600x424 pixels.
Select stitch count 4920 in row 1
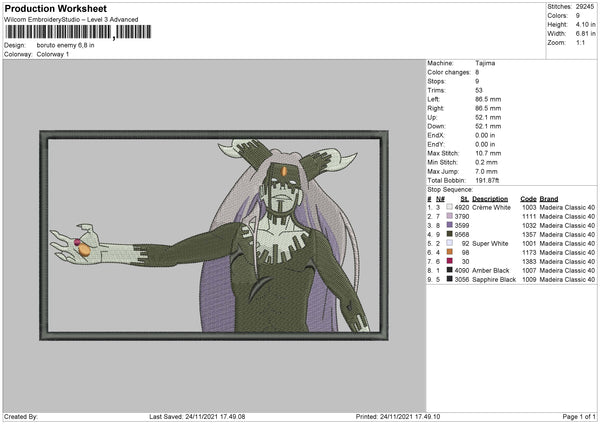point(462,207)
